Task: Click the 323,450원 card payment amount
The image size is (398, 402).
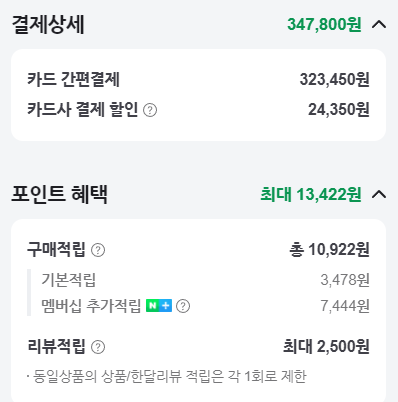Action: [x=334, y=80]
